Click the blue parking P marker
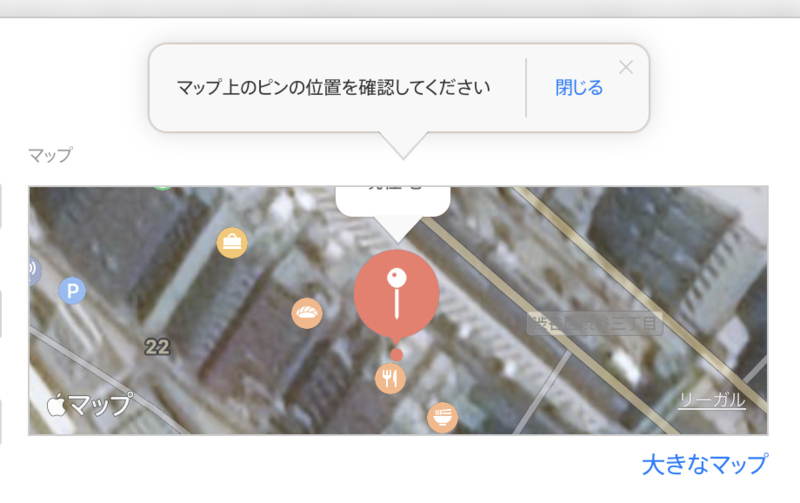The image size is (800, 503). (x=72, y=291)
